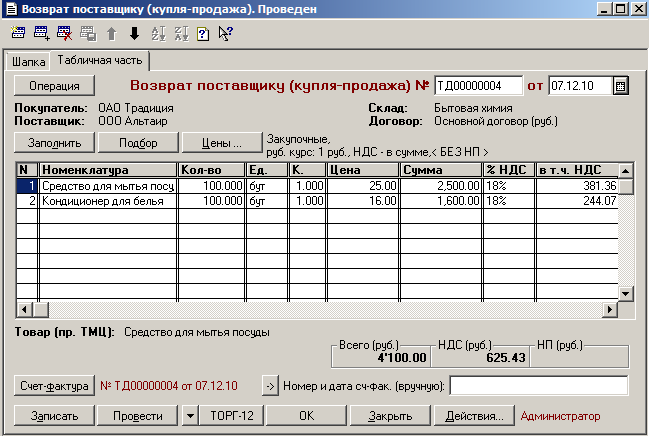Click the manual invoice number input field
Image resolution: width=649 pixels, height=436 pixels.
[x=539, y=386]
